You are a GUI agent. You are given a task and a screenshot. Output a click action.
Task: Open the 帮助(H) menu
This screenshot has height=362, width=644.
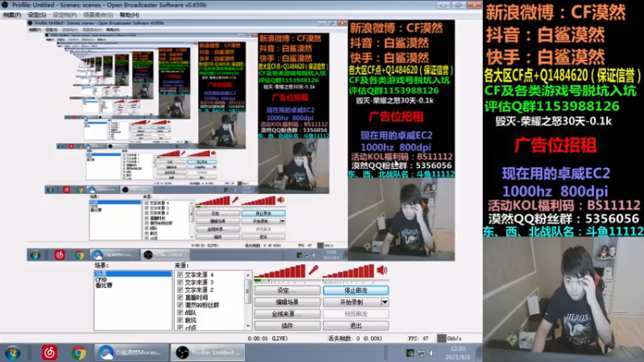[130, 14]
